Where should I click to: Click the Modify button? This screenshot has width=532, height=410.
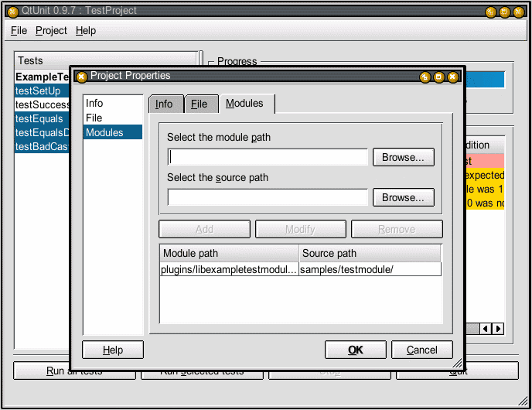pos(301,229)
